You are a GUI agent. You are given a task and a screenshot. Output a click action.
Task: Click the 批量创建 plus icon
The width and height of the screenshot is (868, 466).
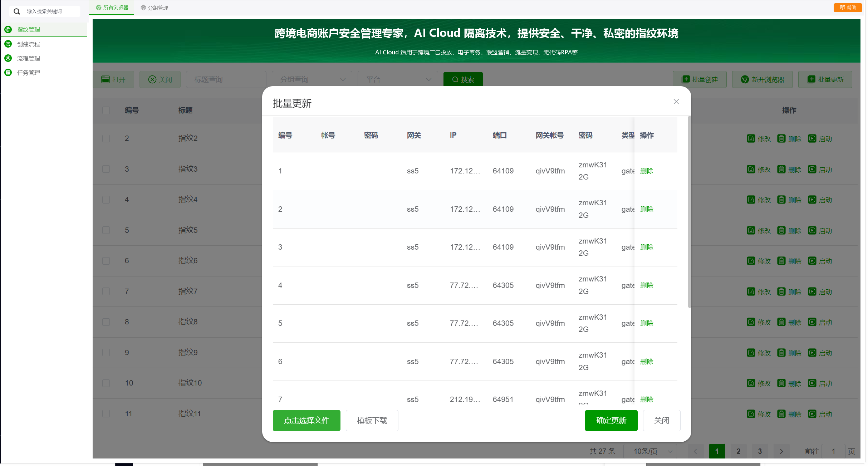[686, 79]
